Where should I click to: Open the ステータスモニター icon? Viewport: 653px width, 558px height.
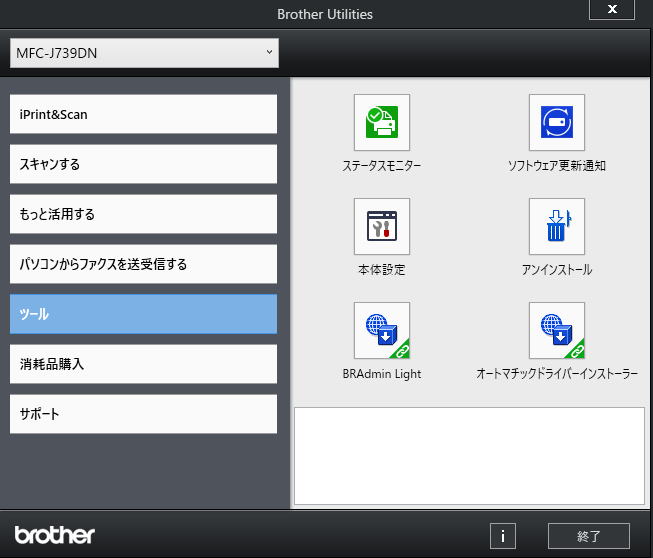click(x=381, y=123)
